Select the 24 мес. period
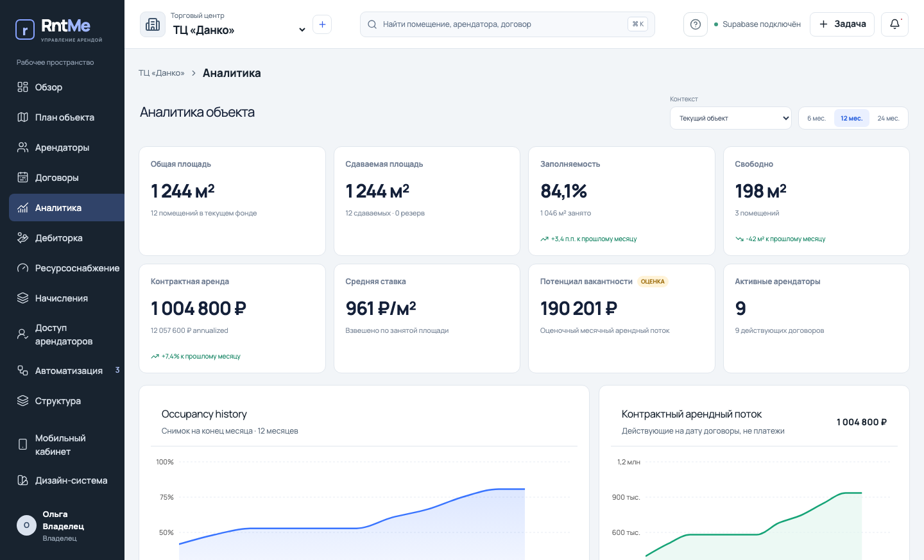Image resolution: width=924 pixels, height=560 pixels. coord(888,118)
